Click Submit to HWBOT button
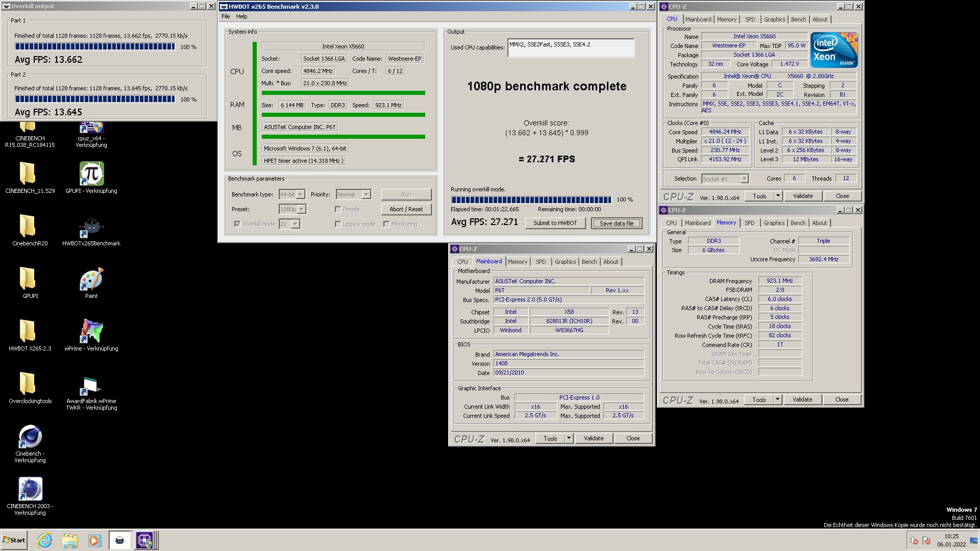The height and width of the screenshot is (551, 980). tap(555, 223)
